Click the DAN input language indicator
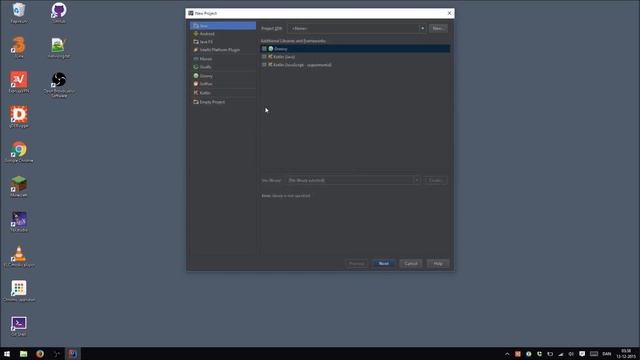 607,354
